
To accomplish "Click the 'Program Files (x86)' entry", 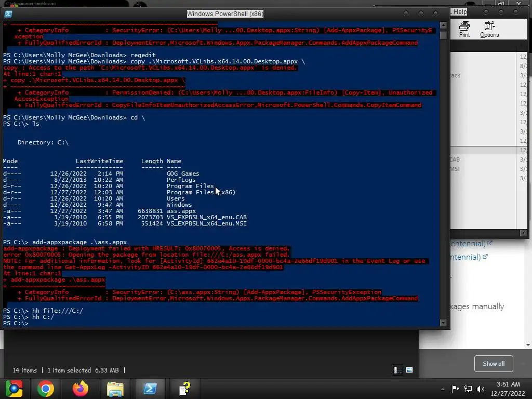I will 201,192.
